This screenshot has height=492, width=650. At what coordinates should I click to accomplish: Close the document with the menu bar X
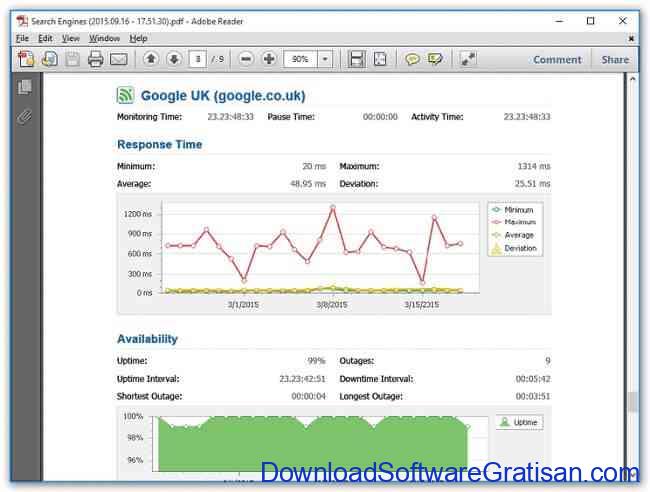[631, 39]
